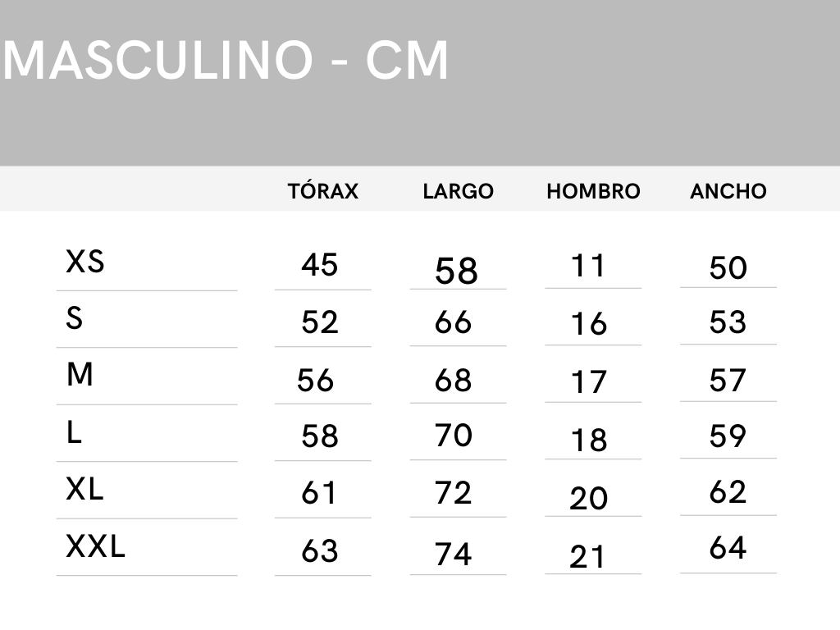Click the MASCULINO - CM title
This screenshot has height=630, width=840.
click(226, 60)
